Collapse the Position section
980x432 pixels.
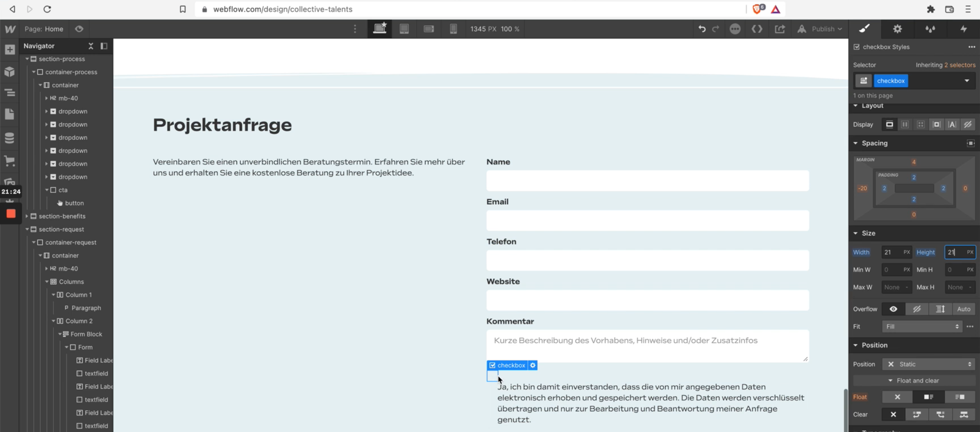[856, 345]
